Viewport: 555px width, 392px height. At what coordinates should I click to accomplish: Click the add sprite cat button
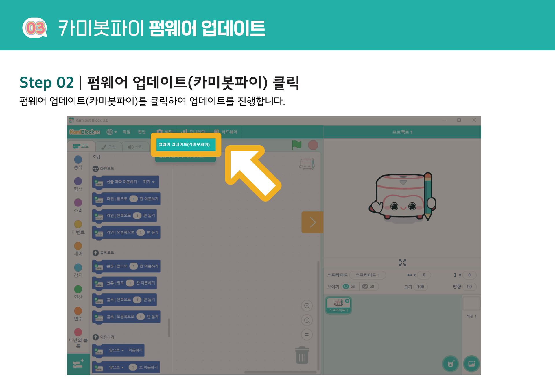click(451, 364)
